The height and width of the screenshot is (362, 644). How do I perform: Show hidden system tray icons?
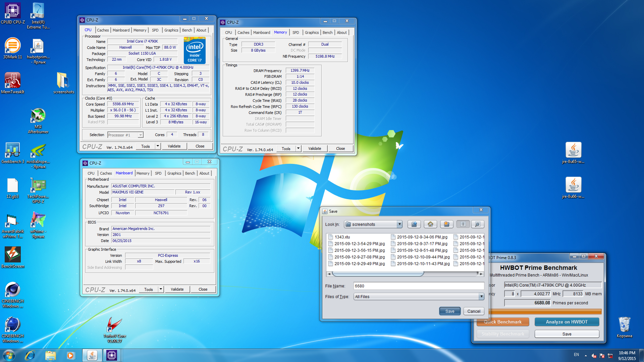pyautogui.click(x=586, y=356)
